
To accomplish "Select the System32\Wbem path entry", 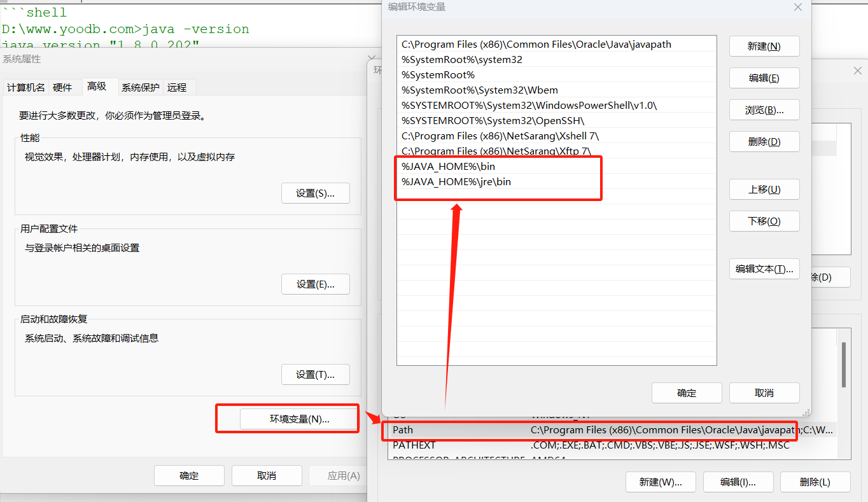I will 557,90.
